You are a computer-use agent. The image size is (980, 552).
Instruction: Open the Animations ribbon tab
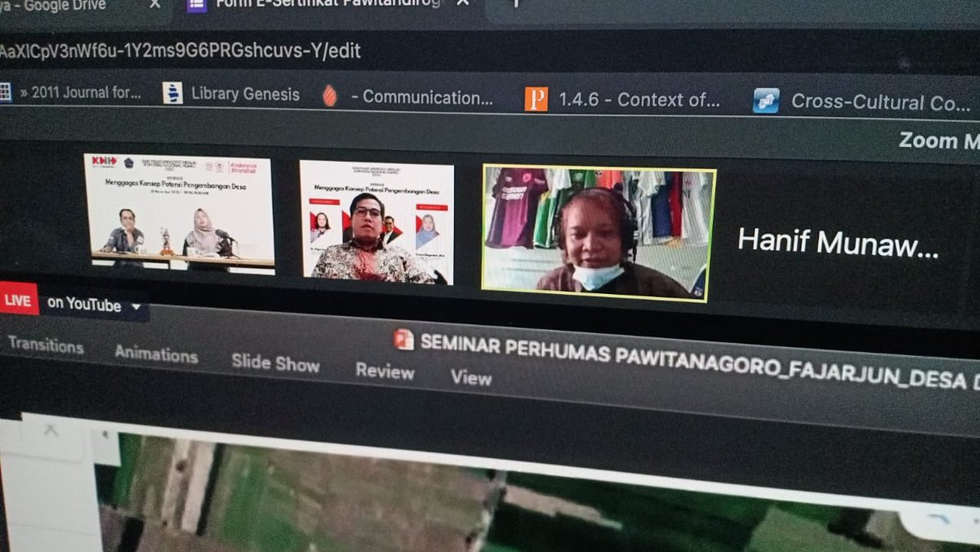(156, 354)
